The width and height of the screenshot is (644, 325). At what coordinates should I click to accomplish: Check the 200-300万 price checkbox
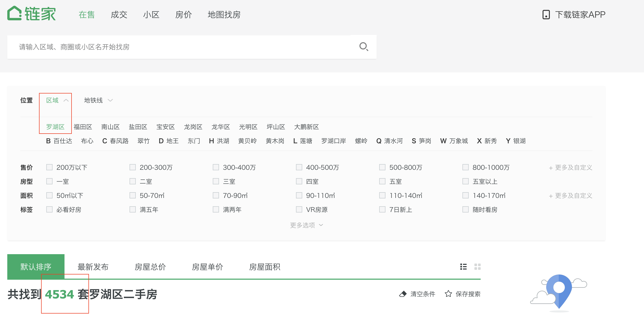click(x=133, y=167)
